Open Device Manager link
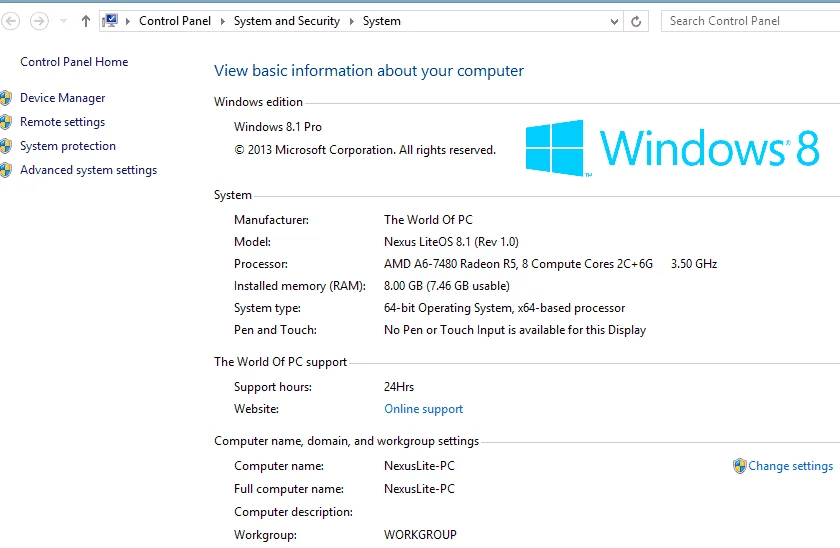Image resolution: width=840 pixels, height=548 pixels. 63,98
